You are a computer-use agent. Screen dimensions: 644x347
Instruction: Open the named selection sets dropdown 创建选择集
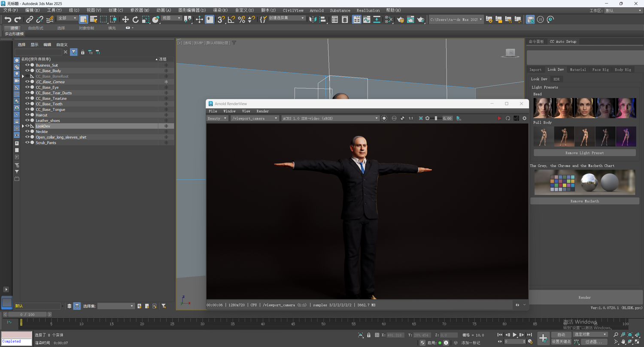[287, 18]
